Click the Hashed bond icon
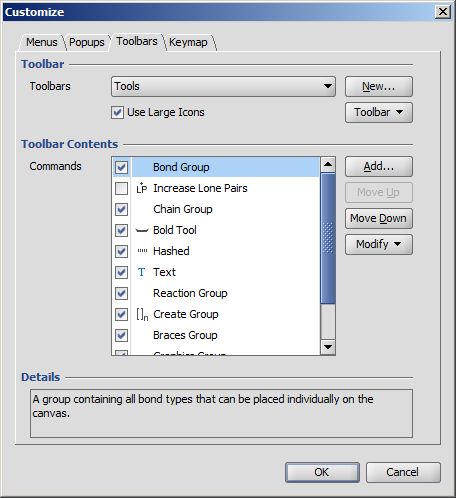Viewport: 456px width, 498px height. click(142, 251)
